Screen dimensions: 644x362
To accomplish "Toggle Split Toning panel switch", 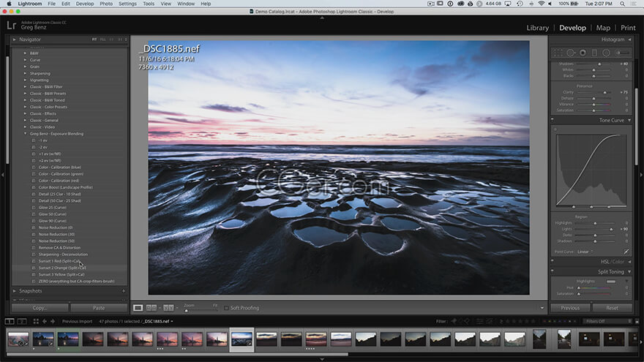I will click(553, 272).
